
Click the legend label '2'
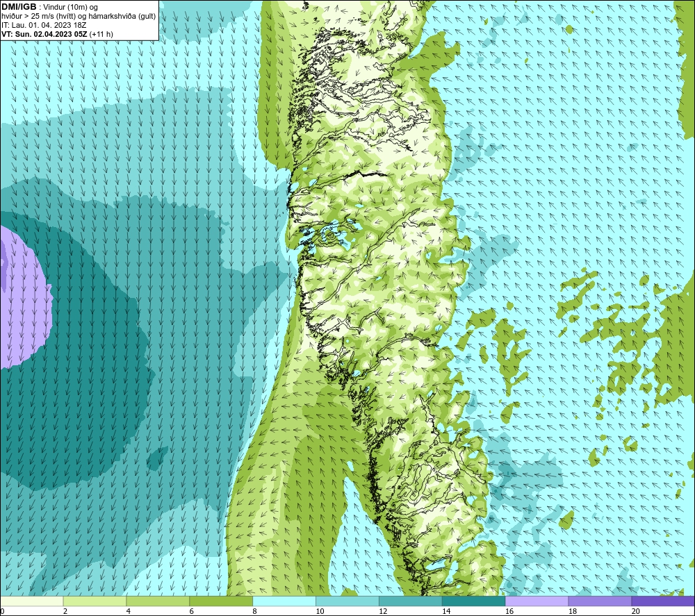(65, 611)
